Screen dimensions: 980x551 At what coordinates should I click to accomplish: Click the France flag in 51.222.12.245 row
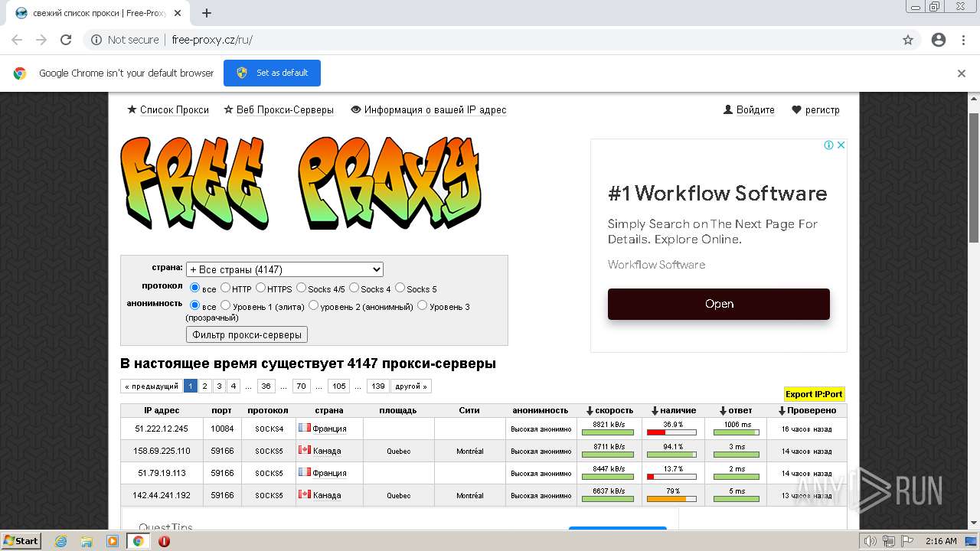(x=304, y=429)
